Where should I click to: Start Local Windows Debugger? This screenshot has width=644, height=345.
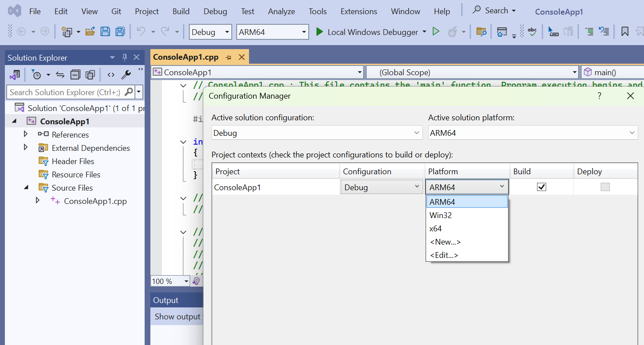[x=367, y=32]
